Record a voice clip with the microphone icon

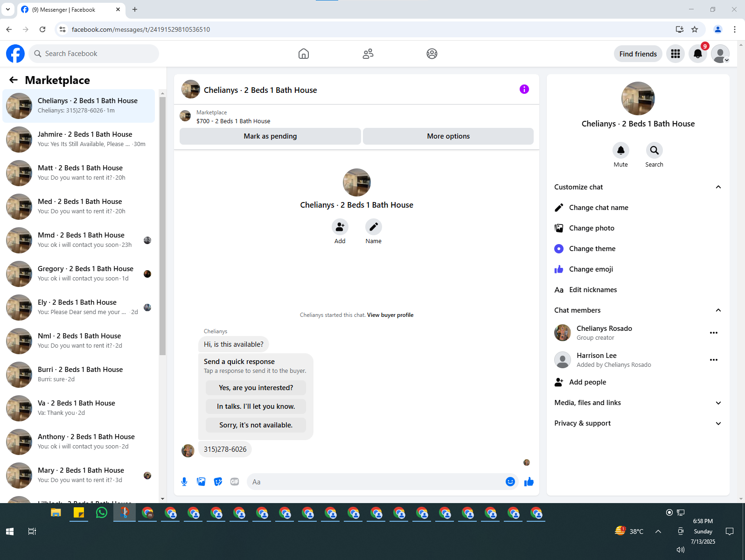click(184, 482)
